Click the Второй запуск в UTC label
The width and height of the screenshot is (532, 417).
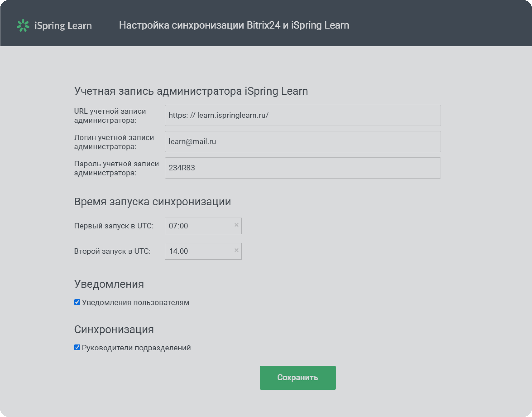[x=112, y=251]
